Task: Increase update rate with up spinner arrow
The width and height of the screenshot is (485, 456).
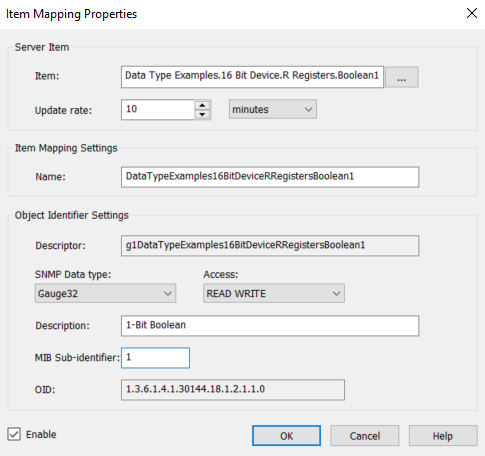Action: tap(202, 105)
